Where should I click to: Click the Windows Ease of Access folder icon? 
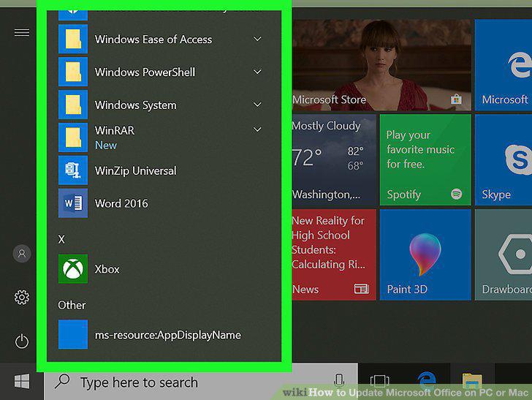click(73, 39)
